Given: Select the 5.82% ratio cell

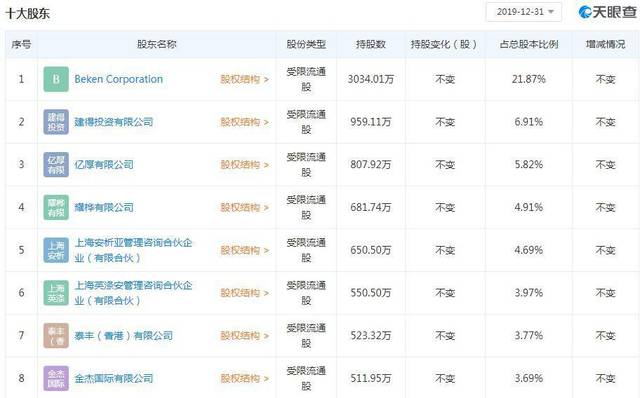Looking at the screenshot, I should click(529, 165).
